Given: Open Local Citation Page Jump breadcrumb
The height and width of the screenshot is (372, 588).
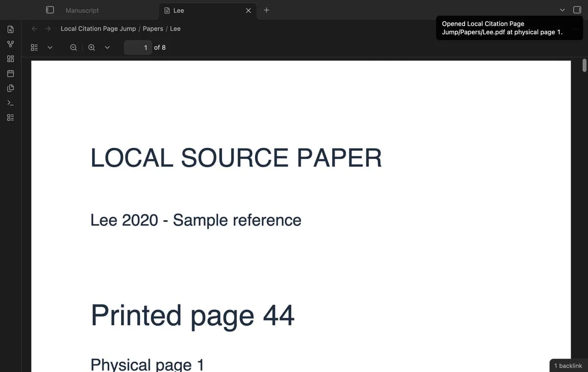Looking at the screenshot, I should (x=98, y=29).
